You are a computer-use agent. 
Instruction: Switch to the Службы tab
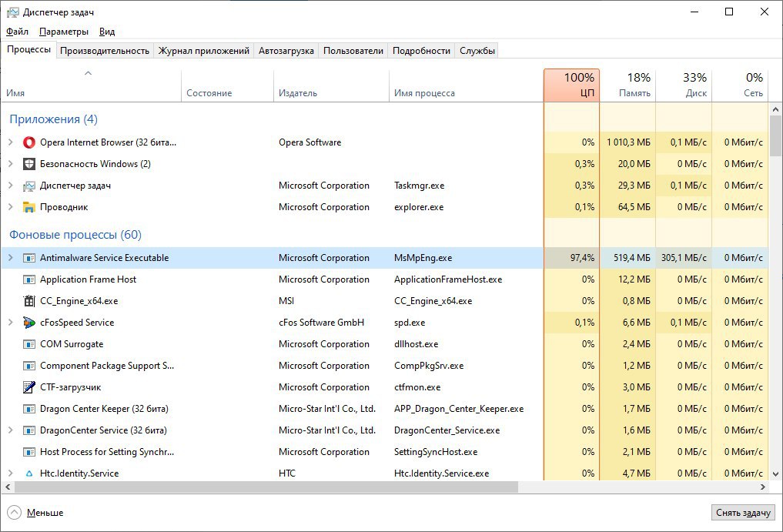click(477, 51)
